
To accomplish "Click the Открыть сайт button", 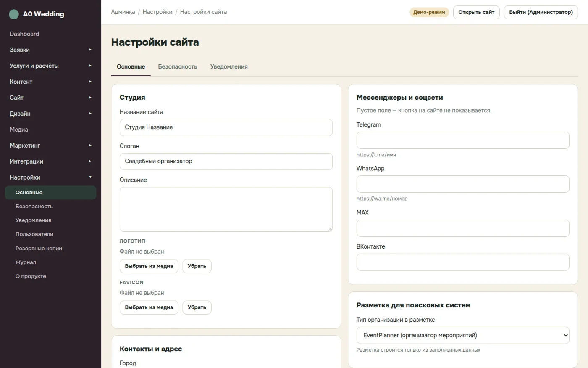I will pyautogui.click(x=476, y=12).
